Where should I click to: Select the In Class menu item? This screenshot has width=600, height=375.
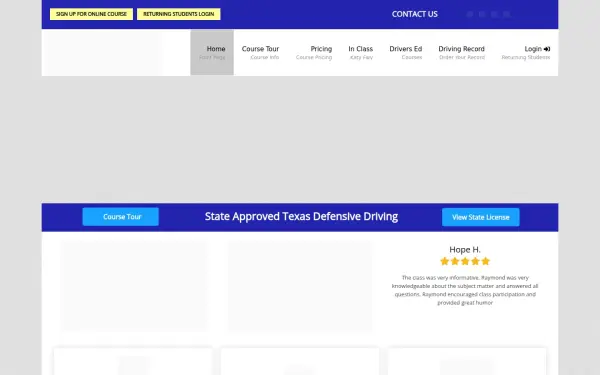360,52
